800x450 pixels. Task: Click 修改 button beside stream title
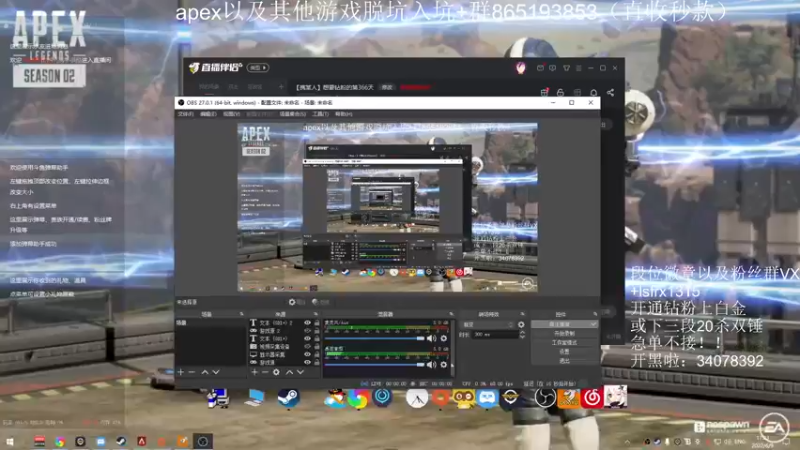click(x=387, y=87)
